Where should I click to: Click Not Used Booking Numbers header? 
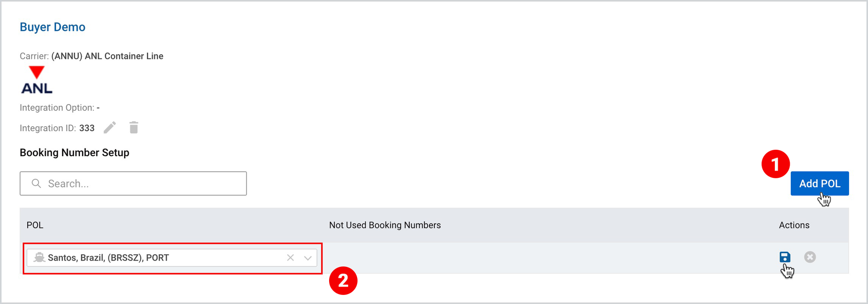pyautogui.click(x=385, y=225)
